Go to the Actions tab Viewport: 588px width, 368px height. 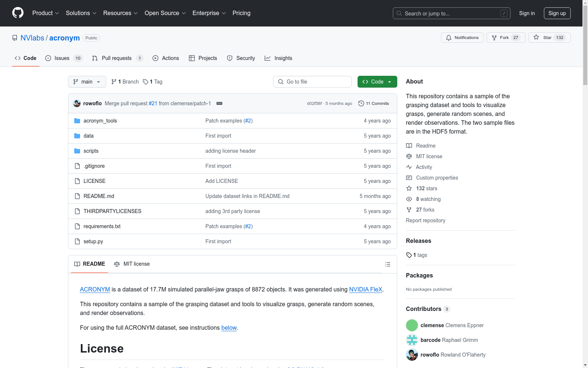[x=166, y=58]
